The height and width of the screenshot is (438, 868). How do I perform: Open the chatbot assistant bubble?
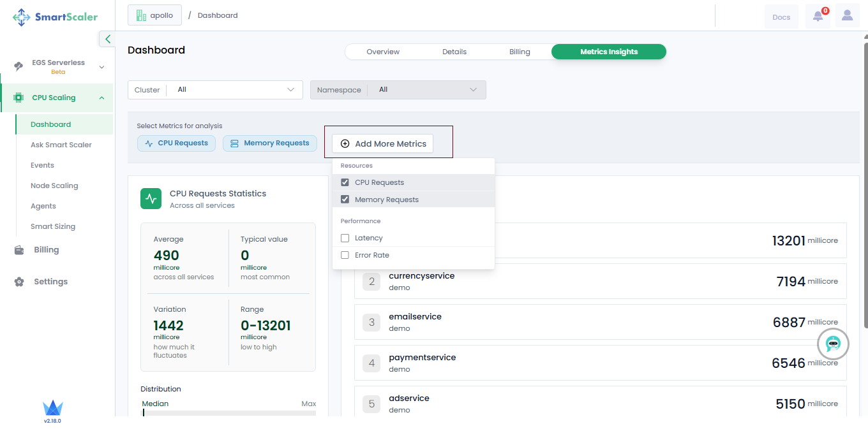pos(833,344)
